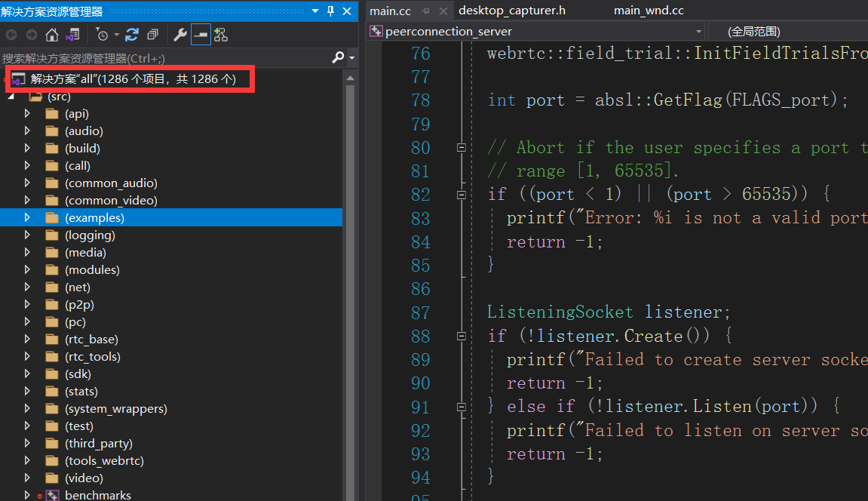This screenshot has width=868, height=501.
Task: Collapse the else-if block at line 91
Action: tap(461, 407)
